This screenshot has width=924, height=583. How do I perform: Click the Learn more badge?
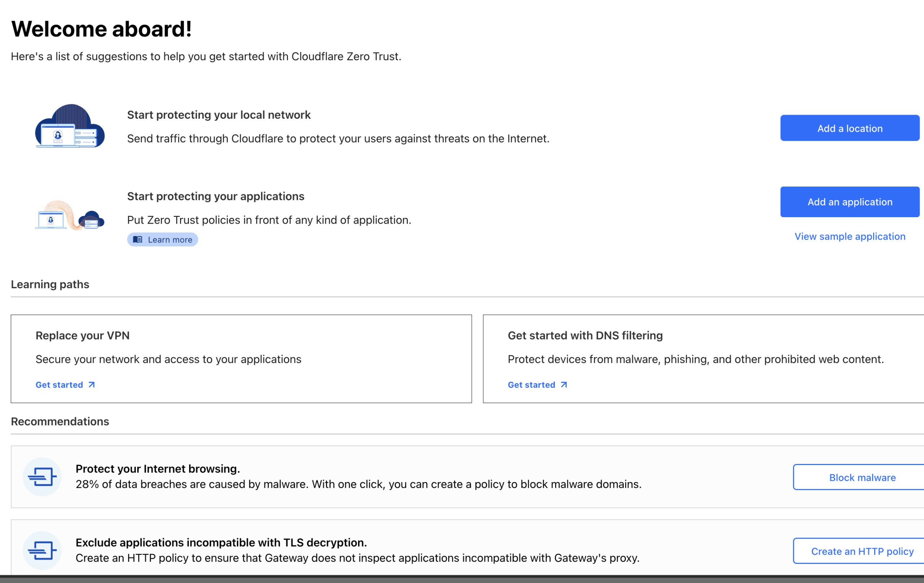click(x=162, y=239)
